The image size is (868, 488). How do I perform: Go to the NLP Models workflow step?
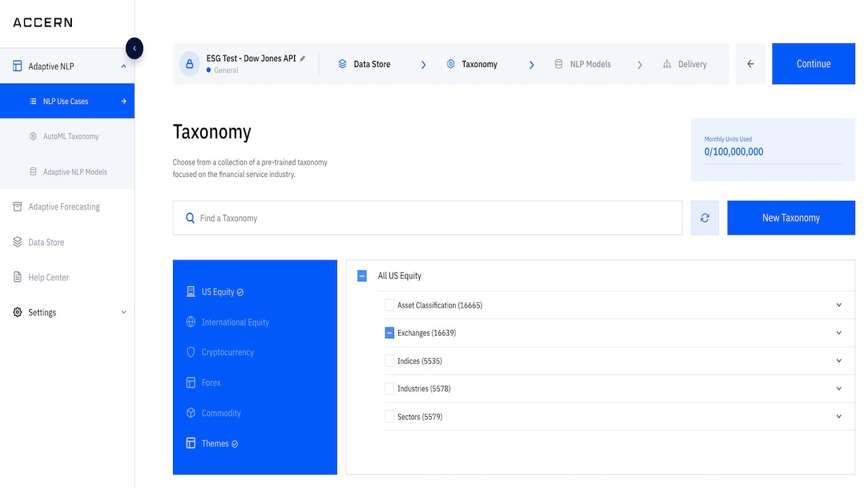click(x=590, y=64)
